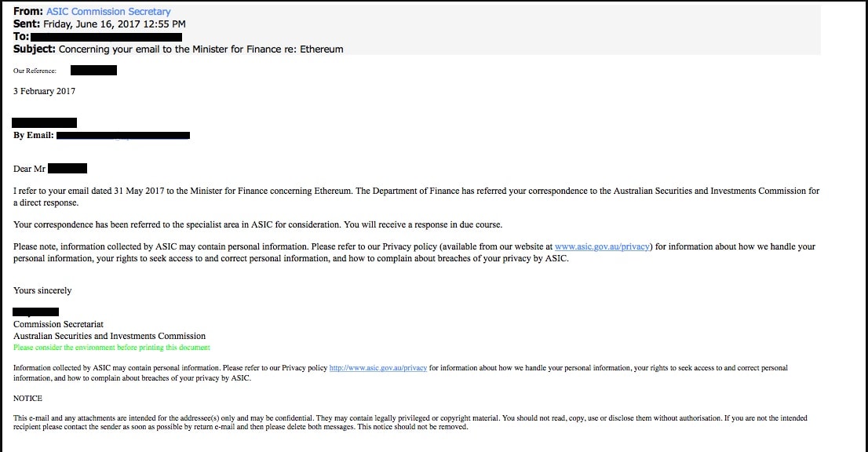The image size is (868, 452).
Task: Click the letter date 3 February 2017
Action: tap(44, 91)
